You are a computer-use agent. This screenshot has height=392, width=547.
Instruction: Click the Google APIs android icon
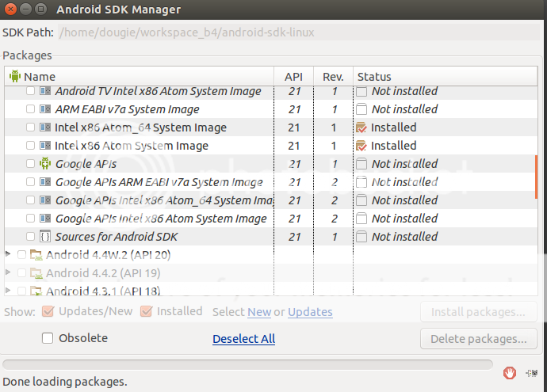click(x=45, y=163)
